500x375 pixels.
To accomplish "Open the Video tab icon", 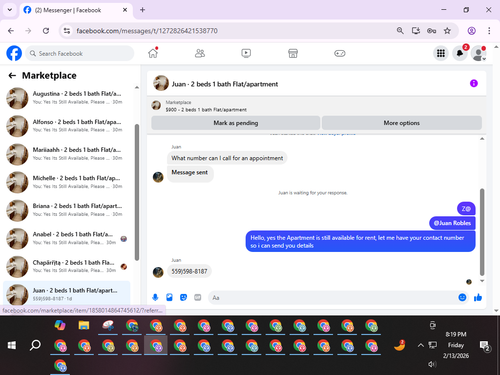I will [x=246, y=53].
